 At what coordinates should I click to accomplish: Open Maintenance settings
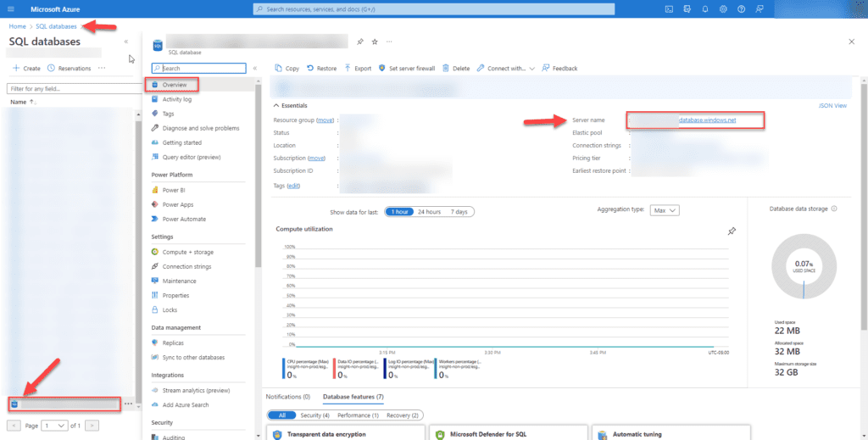[x=179, y=281]
